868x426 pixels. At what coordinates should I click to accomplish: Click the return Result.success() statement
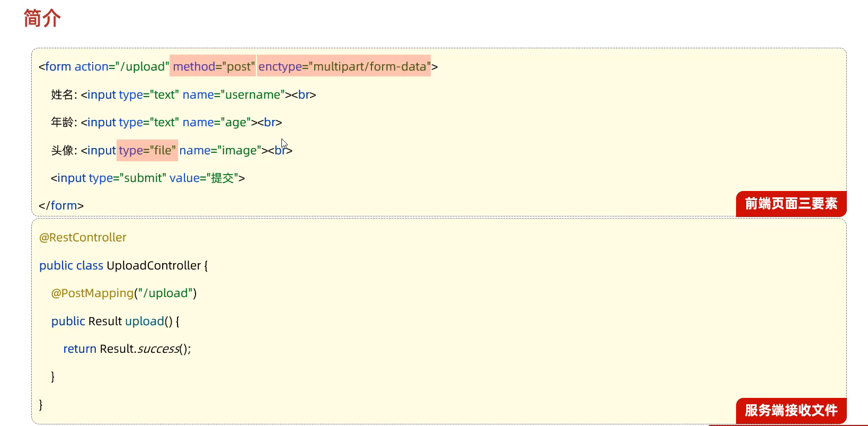[x=127, y=349]
